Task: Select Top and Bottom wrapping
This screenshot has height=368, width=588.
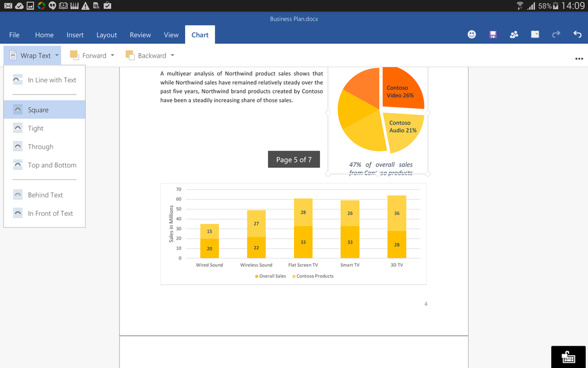Action: 51,165
